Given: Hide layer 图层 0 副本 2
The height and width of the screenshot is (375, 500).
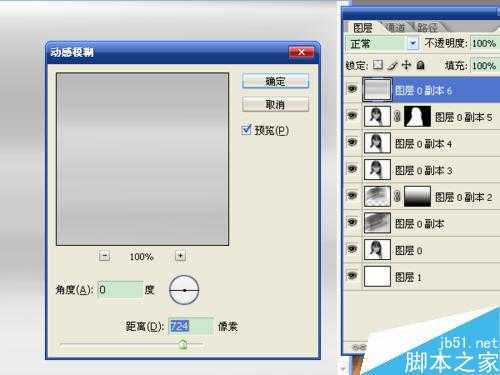Looking at the screenshot, I should (352, 196).
